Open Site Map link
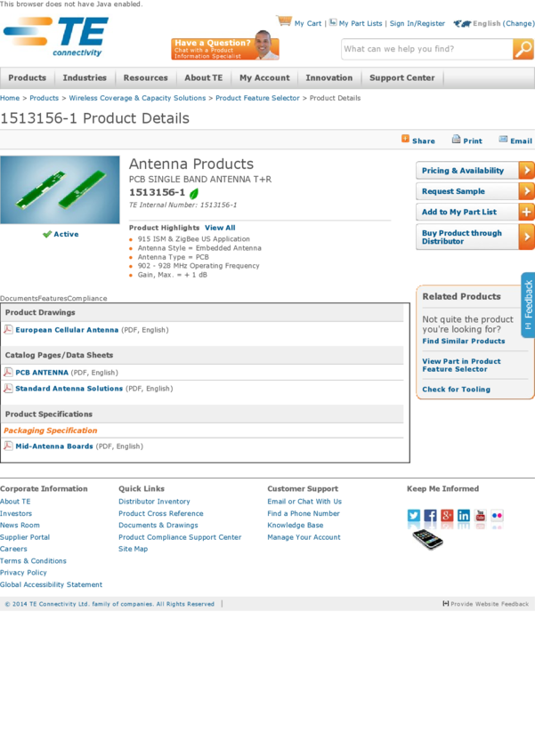 coord(134,549)
